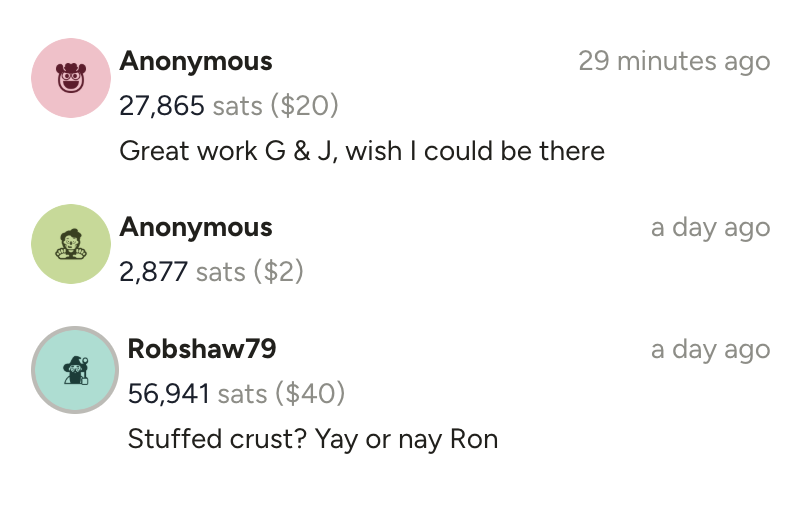Select the "Great work G & J" comment
The image size is (796, 514).
[x=362, y=151]
